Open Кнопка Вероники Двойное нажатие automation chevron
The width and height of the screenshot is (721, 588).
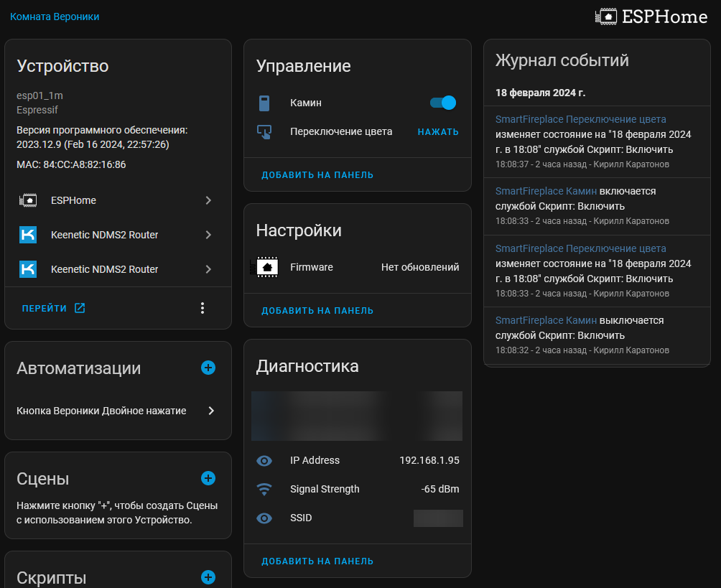point(211,411)
